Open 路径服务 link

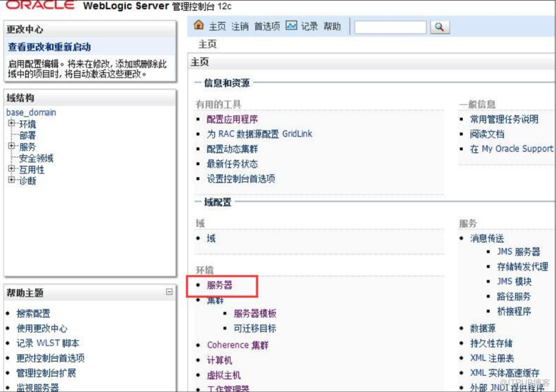coord(514,296)
